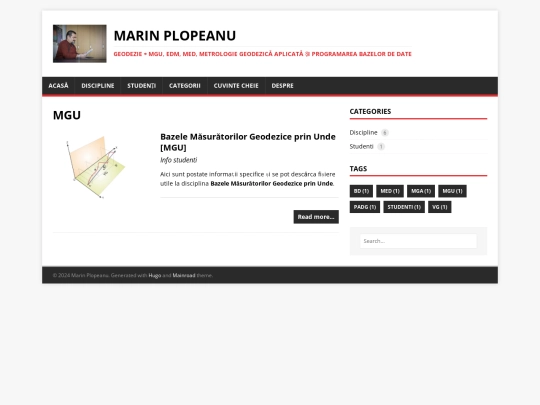540x405 pixels.
Task: Click the red site tagline text
Action: click(262, 54)
